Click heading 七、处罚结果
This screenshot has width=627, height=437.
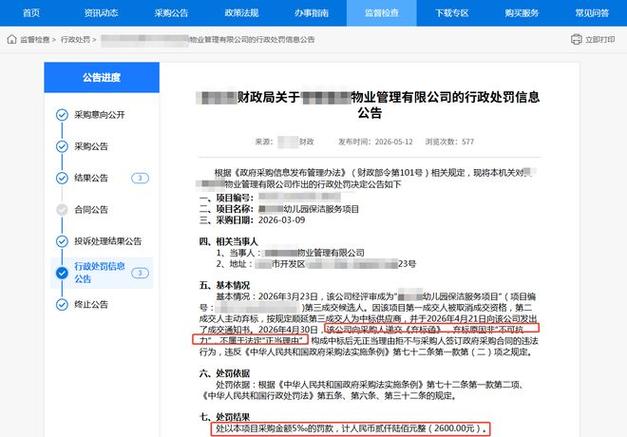[x=224, y=417]
